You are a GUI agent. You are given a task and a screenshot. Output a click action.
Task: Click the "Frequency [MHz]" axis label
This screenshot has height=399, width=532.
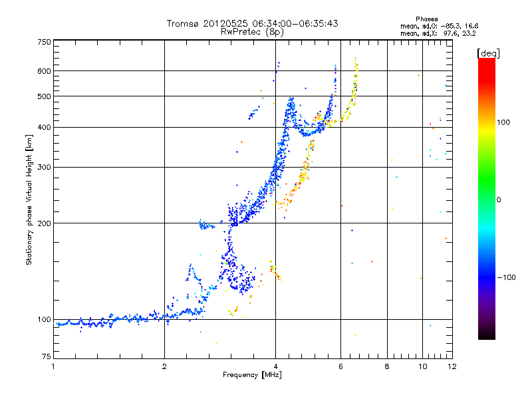point(252,375)
